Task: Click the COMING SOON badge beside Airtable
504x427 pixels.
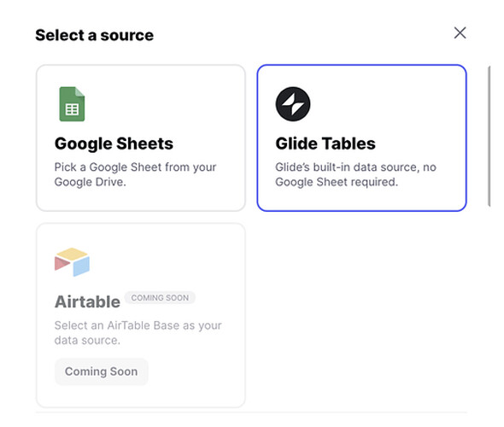Action: (160, 298)
